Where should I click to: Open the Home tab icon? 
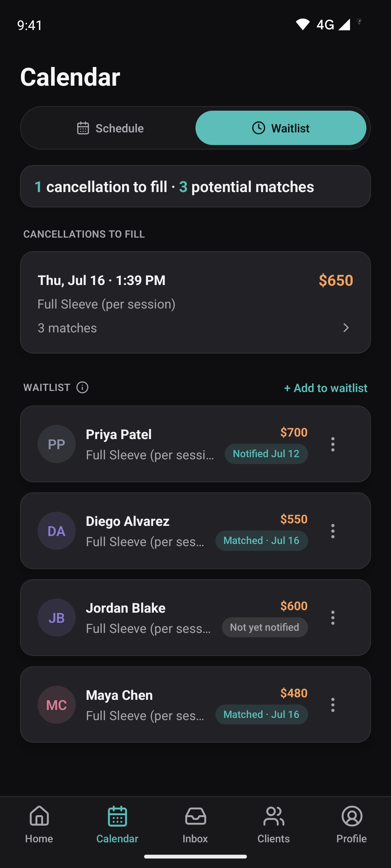(39, 816)
